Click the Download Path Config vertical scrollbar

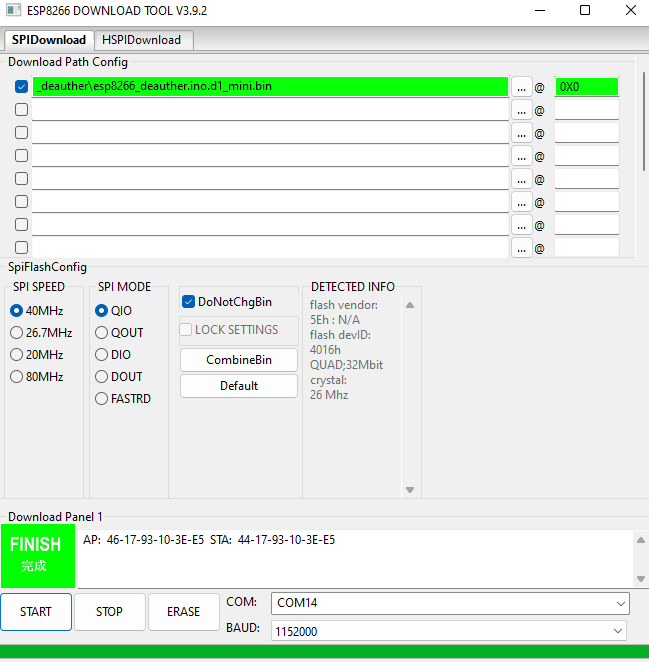pos(644,122)
